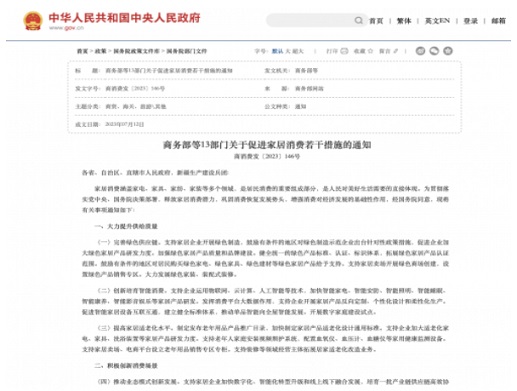This screenshot has width=517, height=391.
Task: Click the search magnifier icon
Action: click(359, 21)
